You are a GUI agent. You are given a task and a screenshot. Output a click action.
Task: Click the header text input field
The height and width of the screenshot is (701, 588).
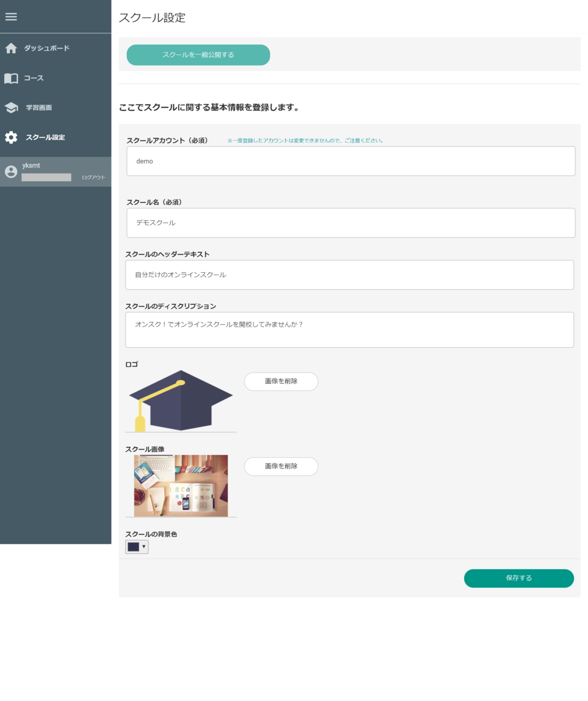(350, 275)
